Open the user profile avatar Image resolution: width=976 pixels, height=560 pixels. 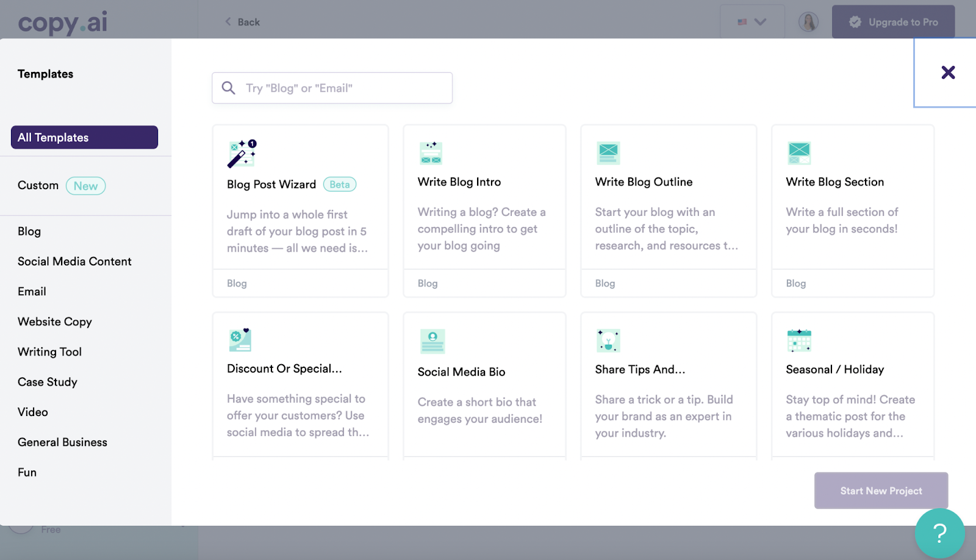[808, 22]
